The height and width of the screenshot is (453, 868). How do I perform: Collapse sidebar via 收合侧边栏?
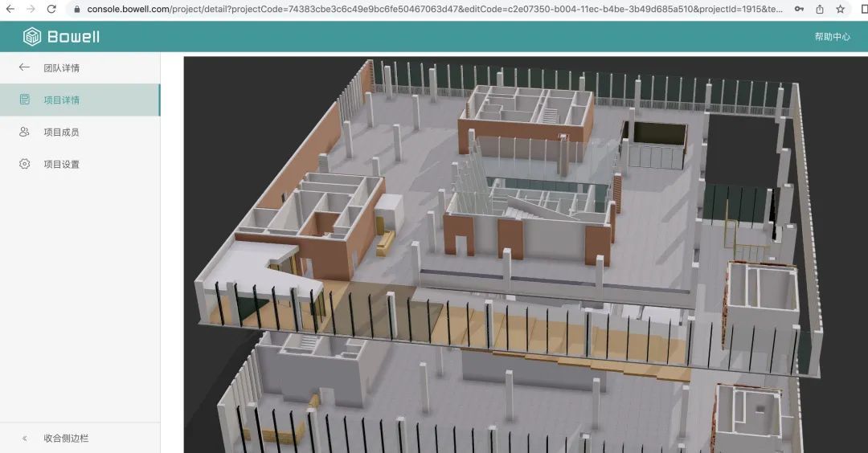[66, 438]
